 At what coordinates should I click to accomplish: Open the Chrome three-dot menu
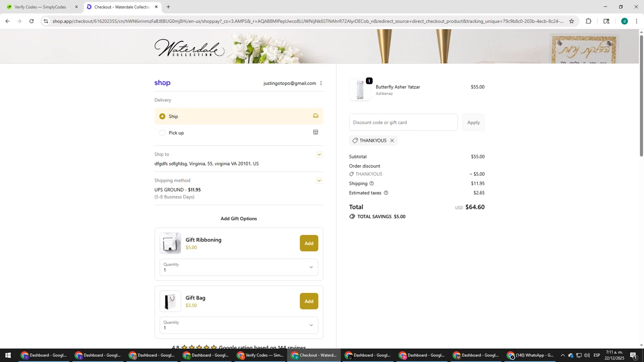tap(636, 21)
